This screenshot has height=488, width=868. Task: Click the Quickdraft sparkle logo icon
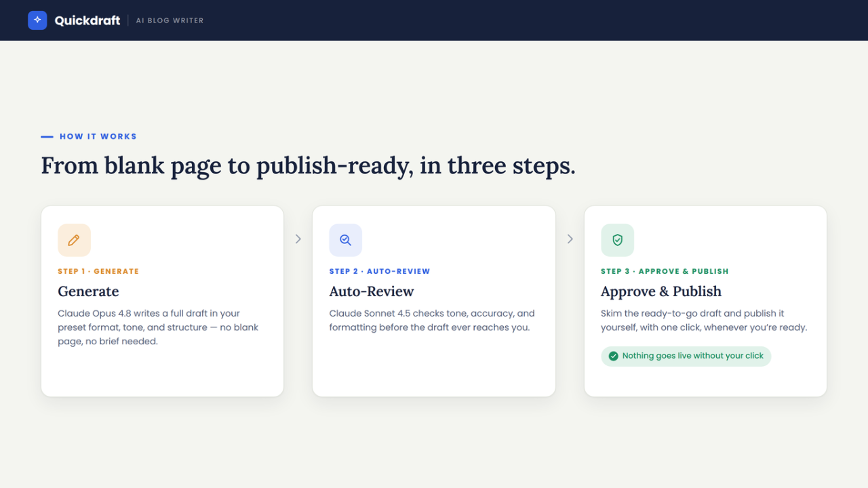pyautogui.click(x=37, y=20)
